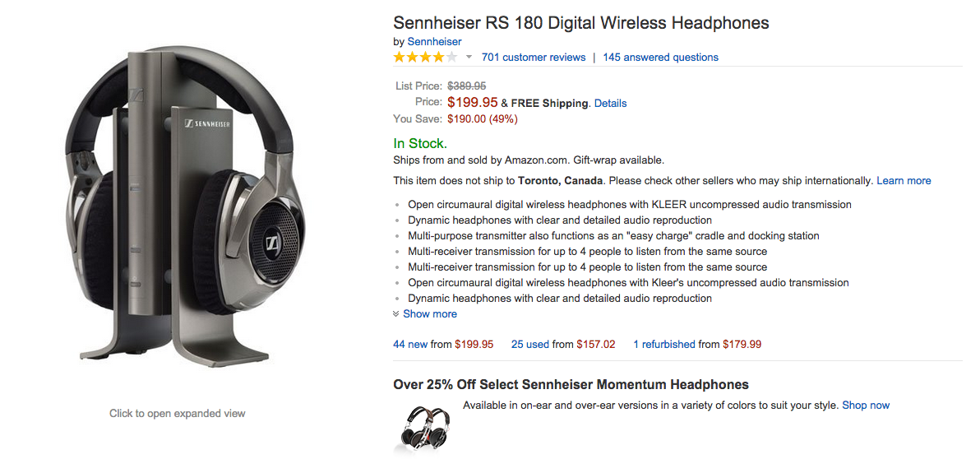980x473 pixels.
Task: Click the Momentum Headphones promotion heading
Action: (571, 384)
